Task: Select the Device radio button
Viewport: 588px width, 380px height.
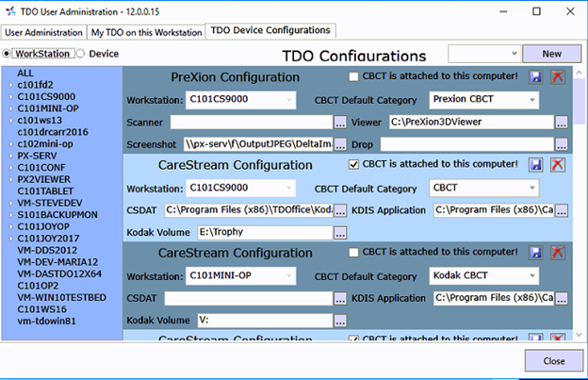Action: coord(81,54)
